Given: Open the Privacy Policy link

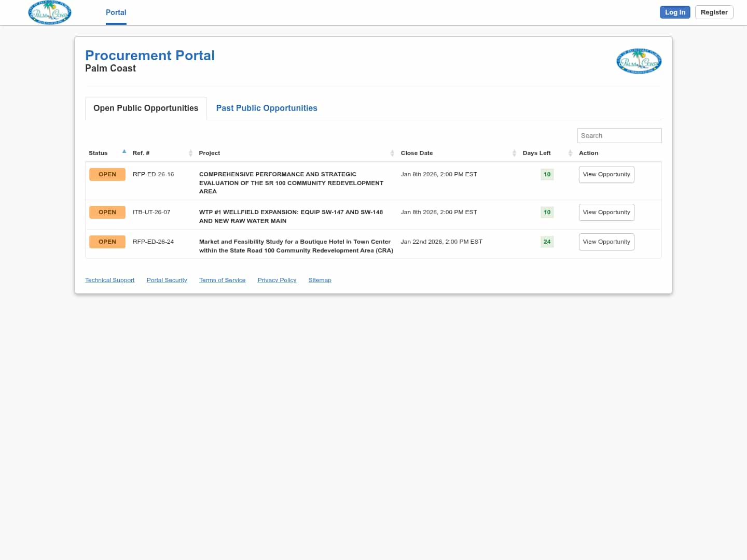Looking at the screenshot, I should click(277, 281).
